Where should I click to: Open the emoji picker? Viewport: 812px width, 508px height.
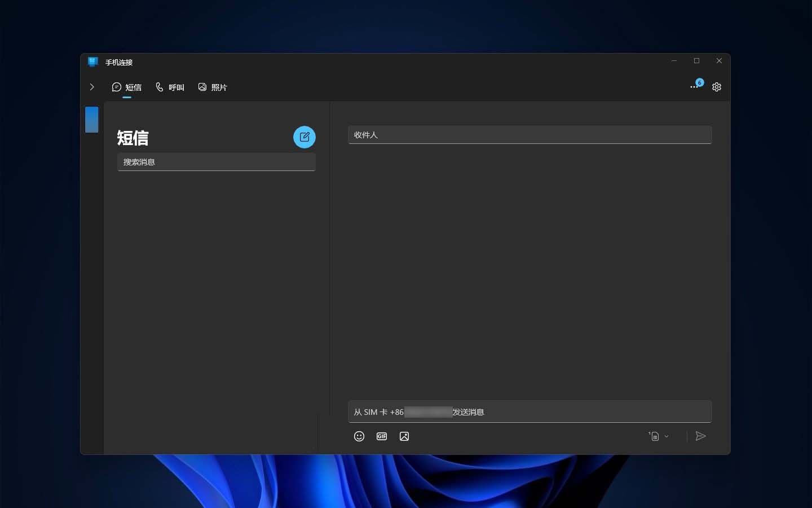(359, 436)
